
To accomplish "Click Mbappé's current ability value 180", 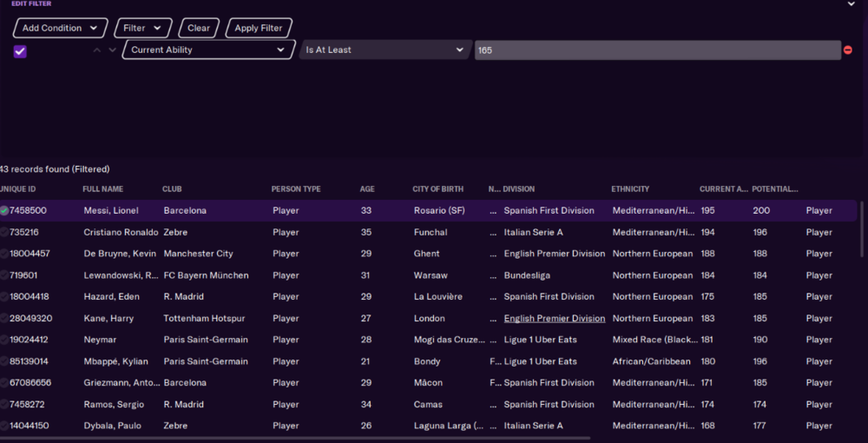I will tap(708, 361).
